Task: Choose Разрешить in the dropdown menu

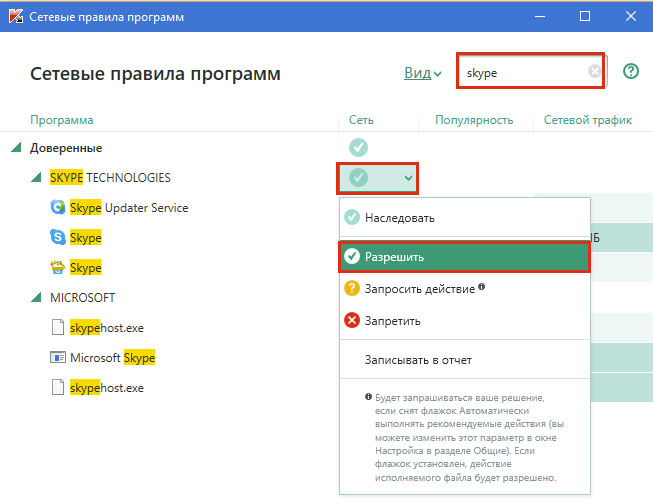Action: 465,257
